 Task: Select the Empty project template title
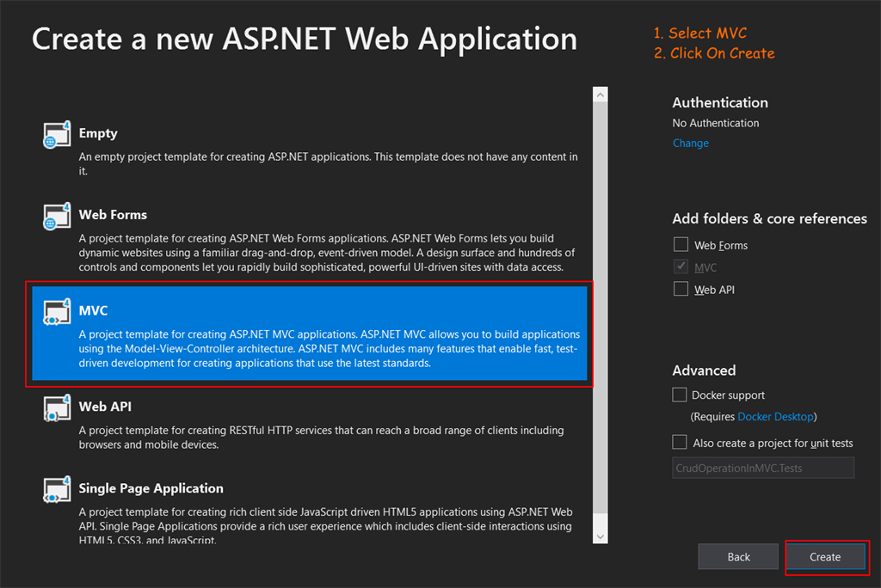(x=98, y=133)
